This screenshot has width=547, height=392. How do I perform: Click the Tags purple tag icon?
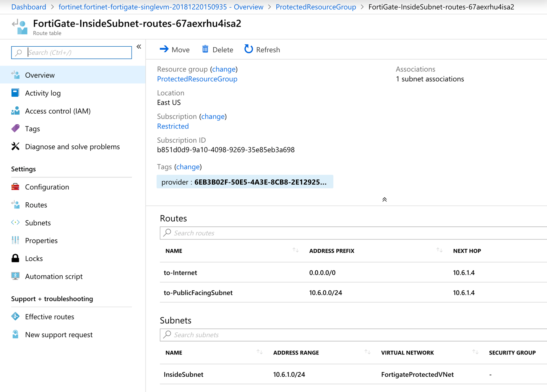coord(15,128)
